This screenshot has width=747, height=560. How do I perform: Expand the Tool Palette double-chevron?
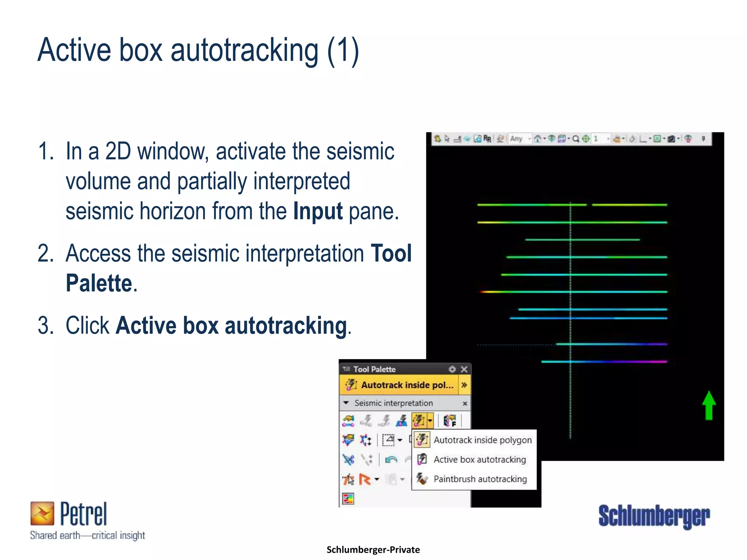click(464, 385)
